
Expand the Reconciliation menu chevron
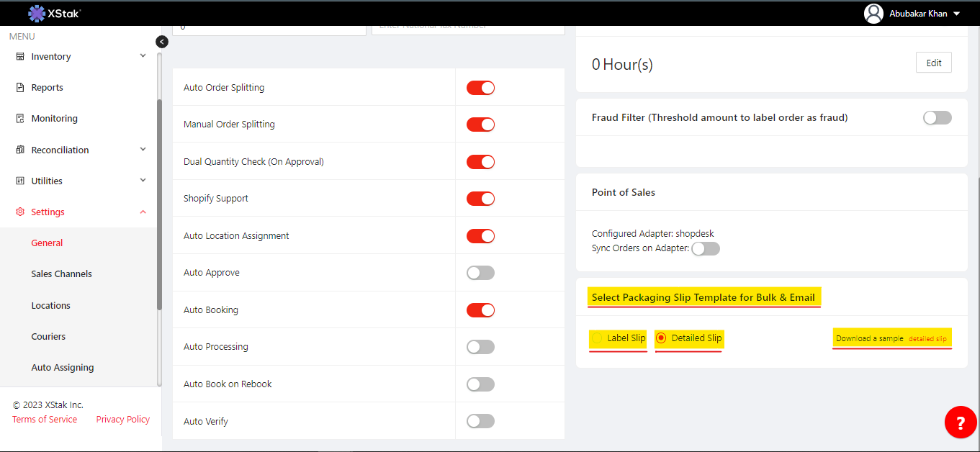pos(143,150)
